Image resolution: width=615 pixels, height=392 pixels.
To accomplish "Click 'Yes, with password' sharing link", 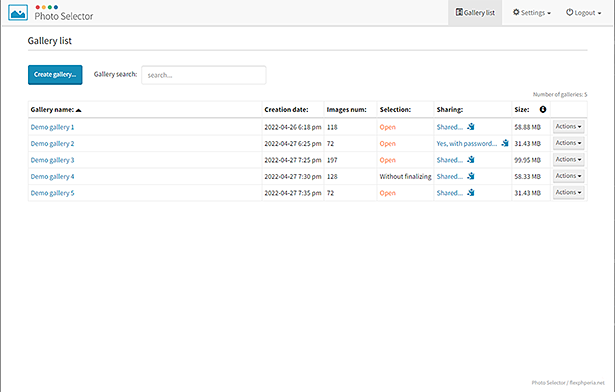I will click(467, 144).
